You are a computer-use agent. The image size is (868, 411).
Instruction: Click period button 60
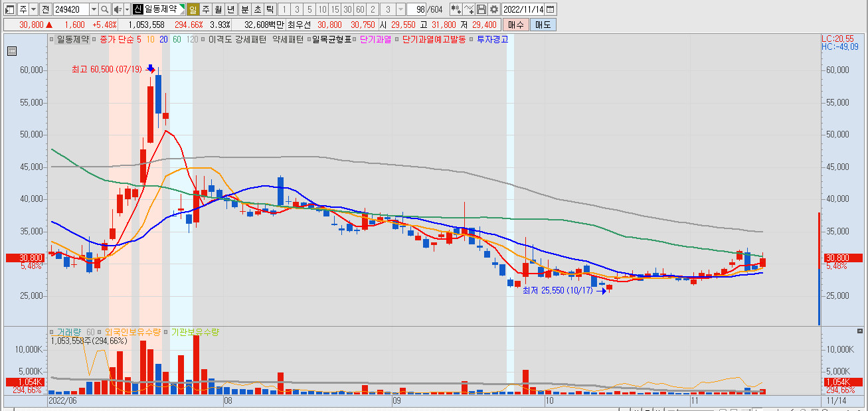[360, 9]
